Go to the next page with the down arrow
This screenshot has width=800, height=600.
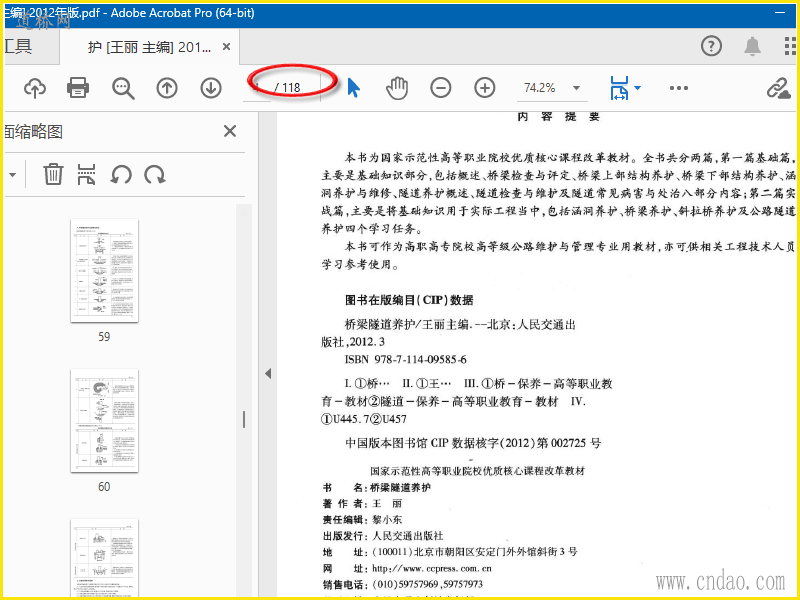211,88
